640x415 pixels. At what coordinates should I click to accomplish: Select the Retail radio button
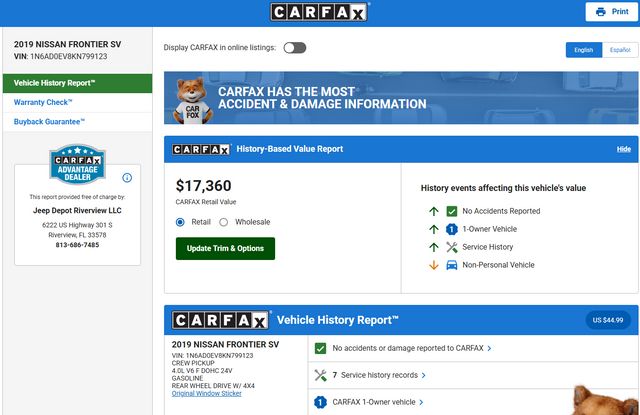[x=180, y=222]
